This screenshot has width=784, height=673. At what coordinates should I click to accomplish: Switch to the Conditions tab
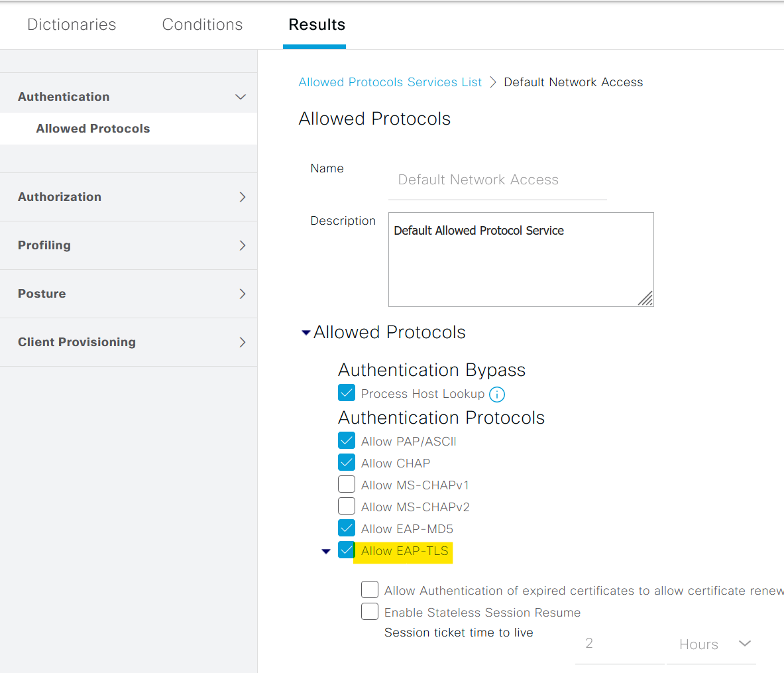pyautogui.click(x=202, y=25)
